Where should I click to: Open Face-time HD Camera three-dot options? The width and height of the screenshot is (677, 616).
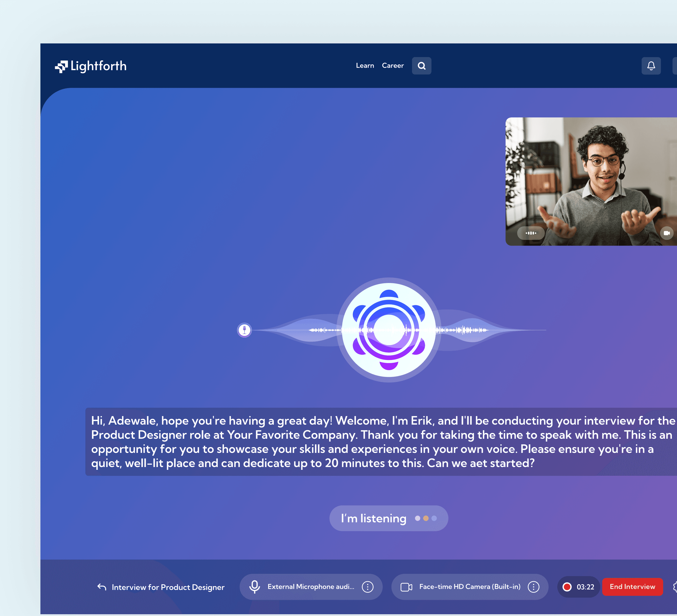click(x=533, y=586)
